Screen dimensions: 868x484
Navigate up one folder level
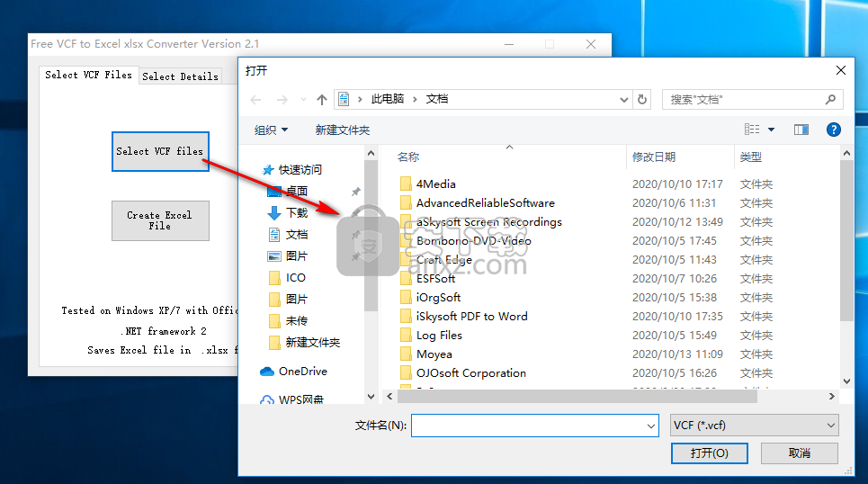coord(322,100)
